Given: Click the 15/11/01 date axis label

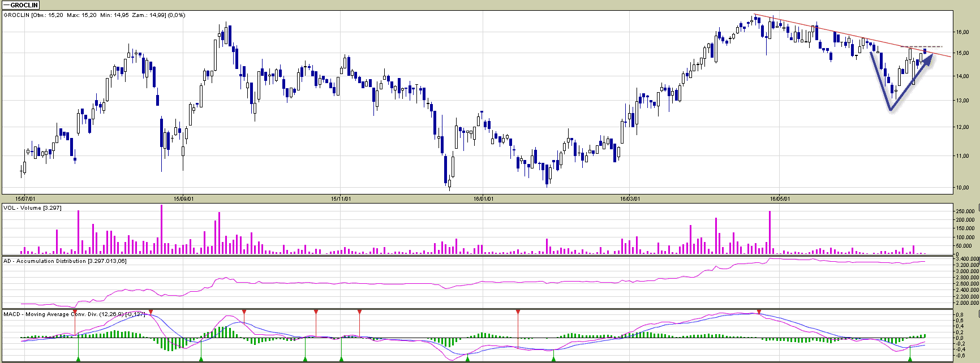Looking at the screenshot, I should pyautogui.click(x=341, y=199).
